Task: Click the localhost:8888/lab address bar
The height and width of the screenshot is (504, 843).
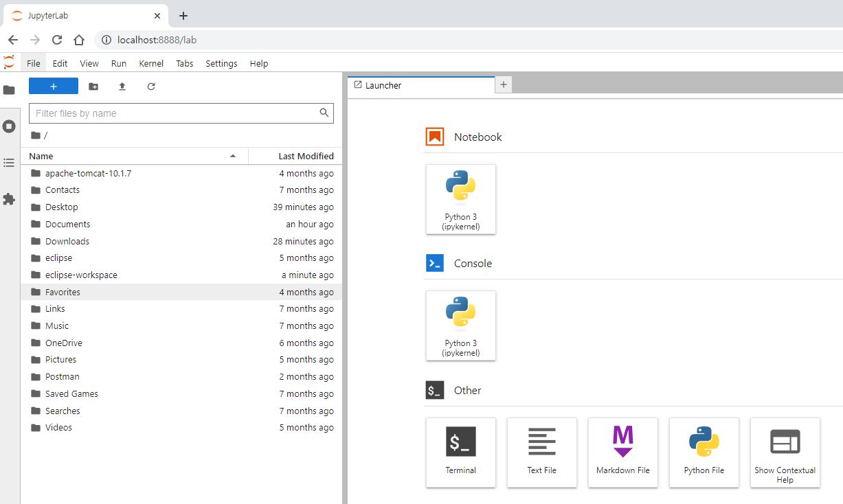Action: point(469,40)
